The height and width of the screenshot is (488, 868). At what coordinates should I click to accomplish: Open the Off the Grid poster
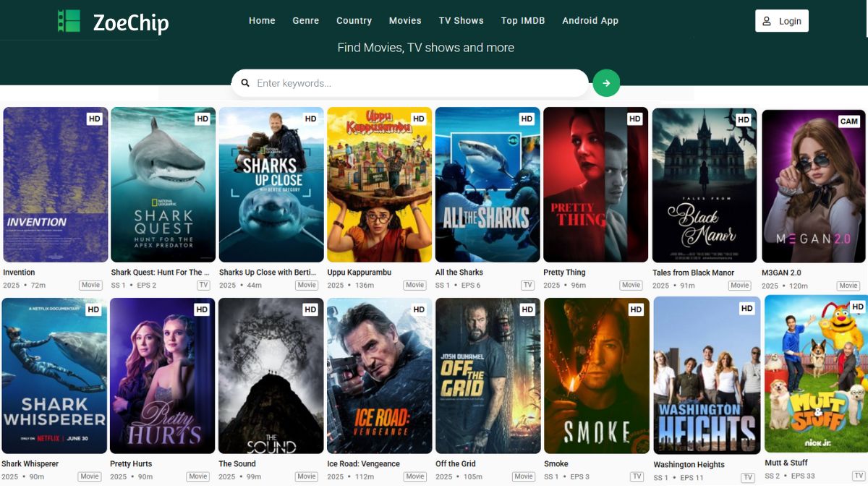(x=488, y=376)
